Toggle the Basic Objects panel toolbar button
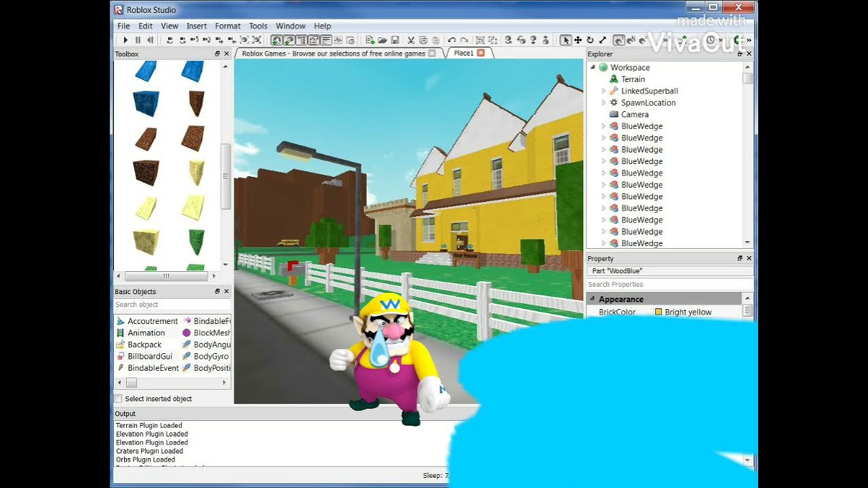Screen dimensions: 868x488 (x=289, y=40)
